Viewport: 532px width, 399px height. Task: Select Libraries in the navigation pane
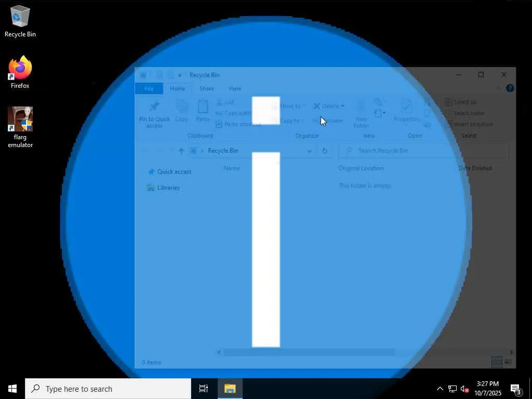pyautogui.click(x=164, y=188)
